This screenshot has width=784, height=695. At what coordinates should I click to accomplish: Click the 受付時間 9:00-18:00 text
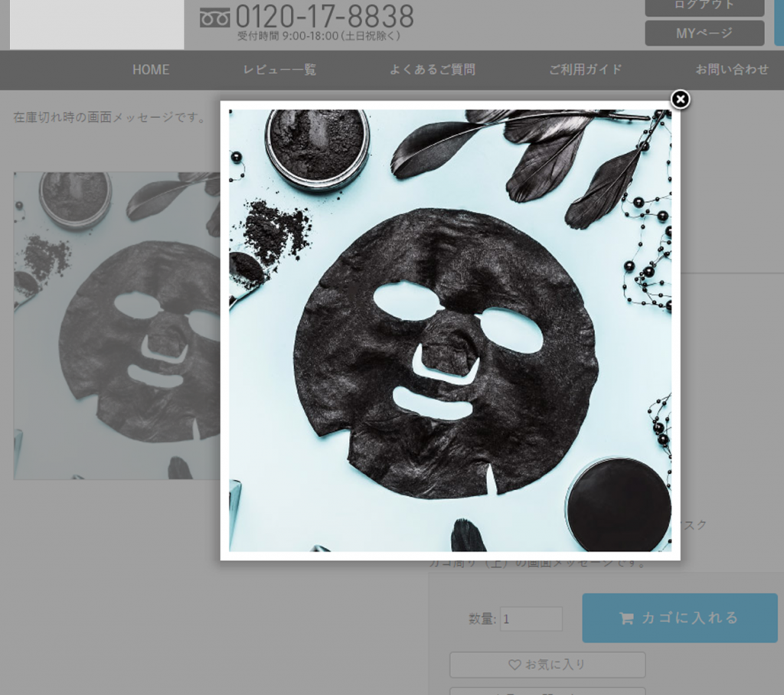point(318,36)
